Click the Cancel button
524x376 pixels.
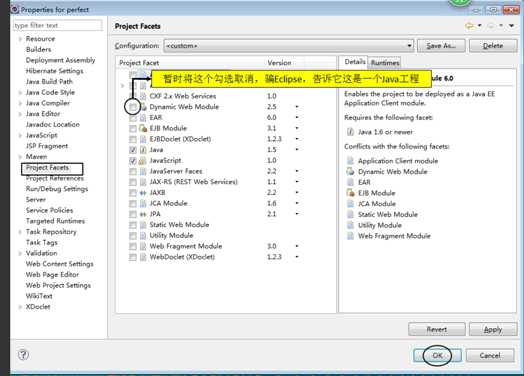coord(490,355)
